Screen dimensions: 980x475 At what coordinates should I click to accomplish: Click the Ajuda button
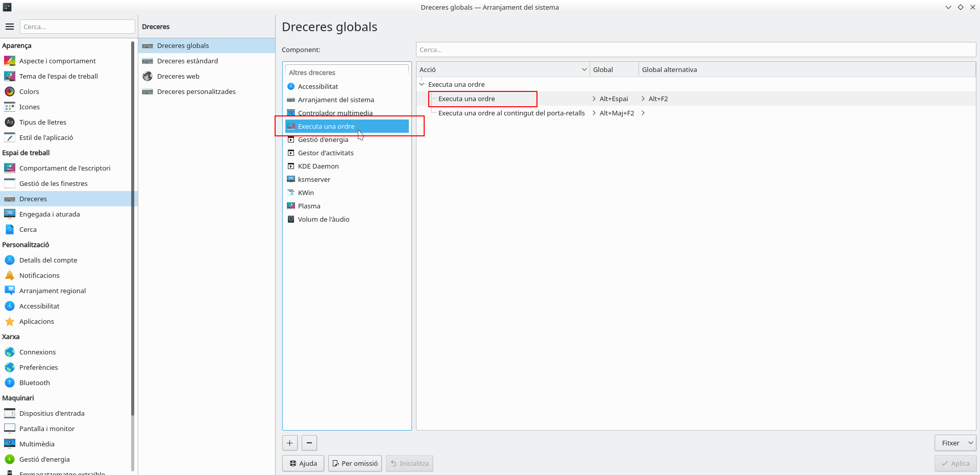tap(303, 463)
